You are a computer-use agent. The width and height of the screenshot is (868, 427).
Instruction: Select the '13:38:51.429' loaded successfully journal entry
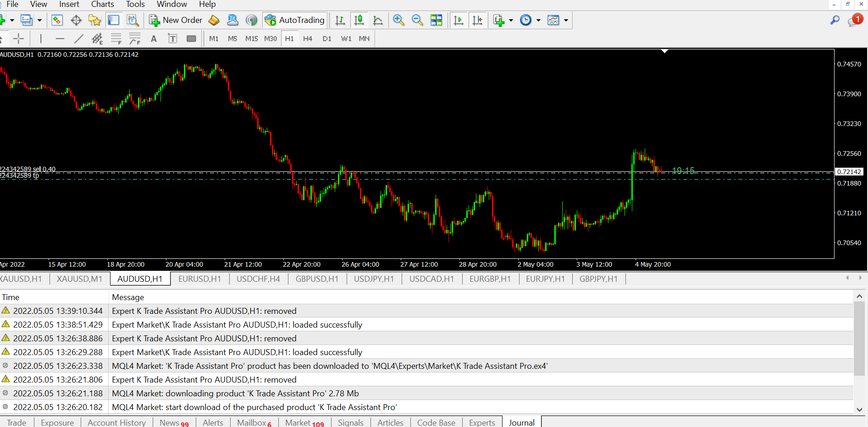click(426, 324)
